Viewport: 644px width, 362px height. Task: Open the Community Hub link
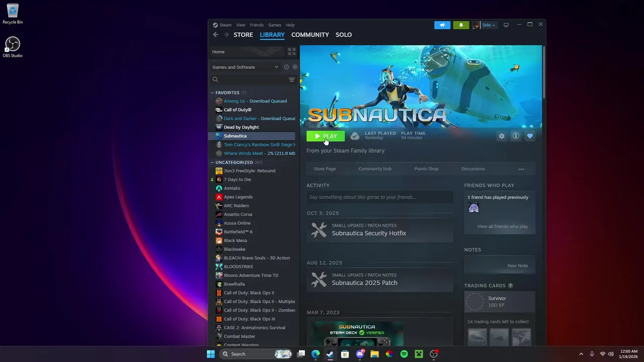[375, 169]
